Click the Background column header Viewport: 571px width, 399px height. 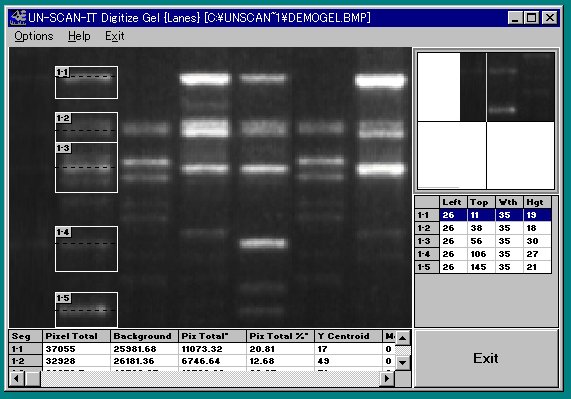click(144, 336)
